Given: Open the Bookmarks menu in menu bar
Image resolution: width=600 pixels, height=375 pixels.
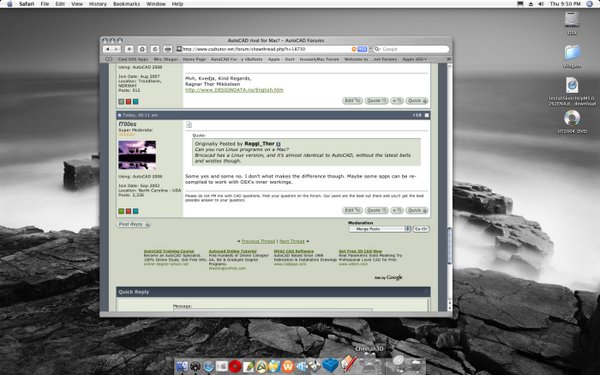Looking at the screenshot, I should coord(126,4).
